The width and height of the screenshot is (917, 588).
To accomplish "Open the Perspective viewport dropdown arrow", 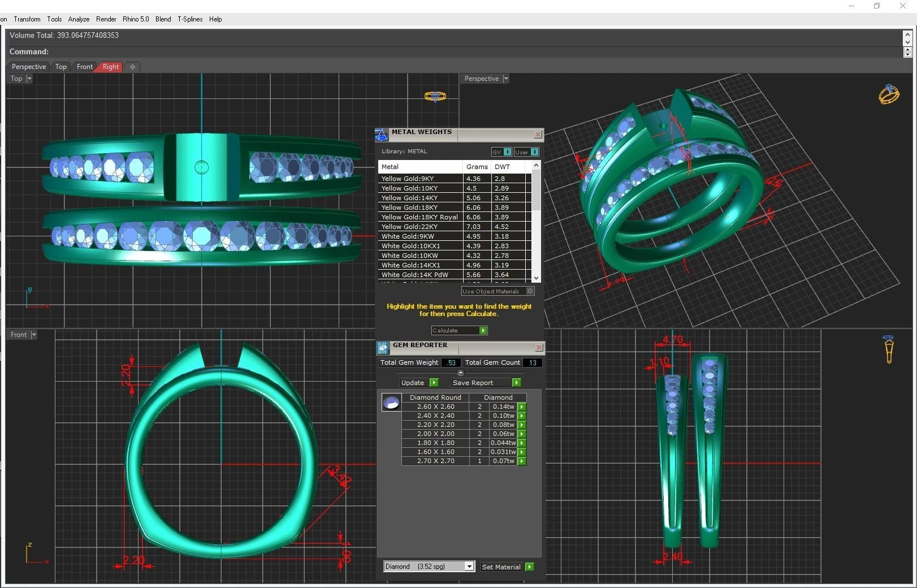I will click(506, 79).
